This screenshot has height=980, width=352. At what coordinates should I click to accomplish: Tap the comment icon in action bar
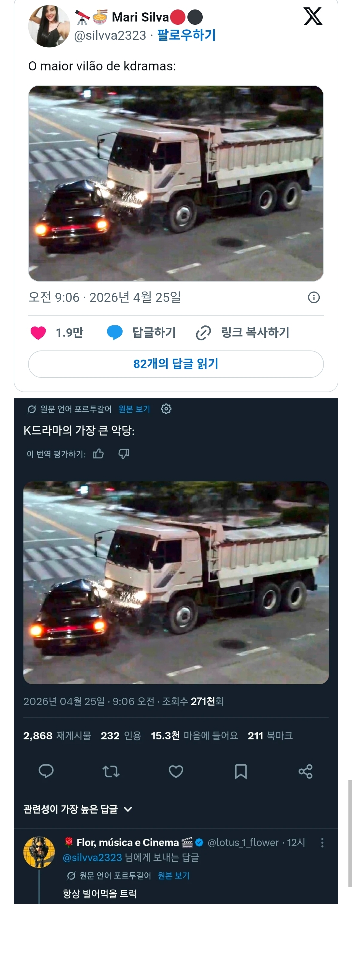pos(46,771)
